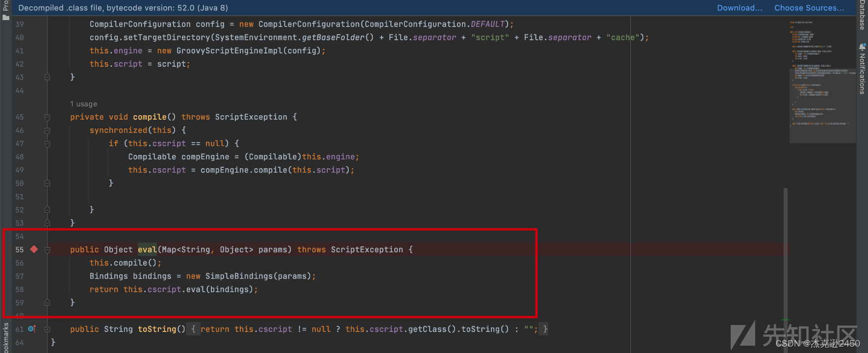868x353 pixels.
Task: Click 'Compilable compEngine' declaration on line 48
Action: point(179,156)
